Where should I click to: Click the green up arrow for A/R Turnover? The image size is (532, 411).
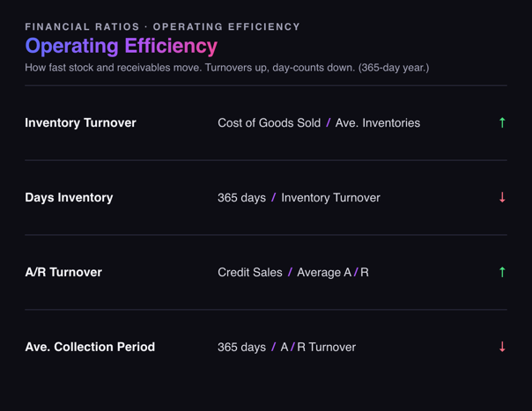(x=502, y=272)
